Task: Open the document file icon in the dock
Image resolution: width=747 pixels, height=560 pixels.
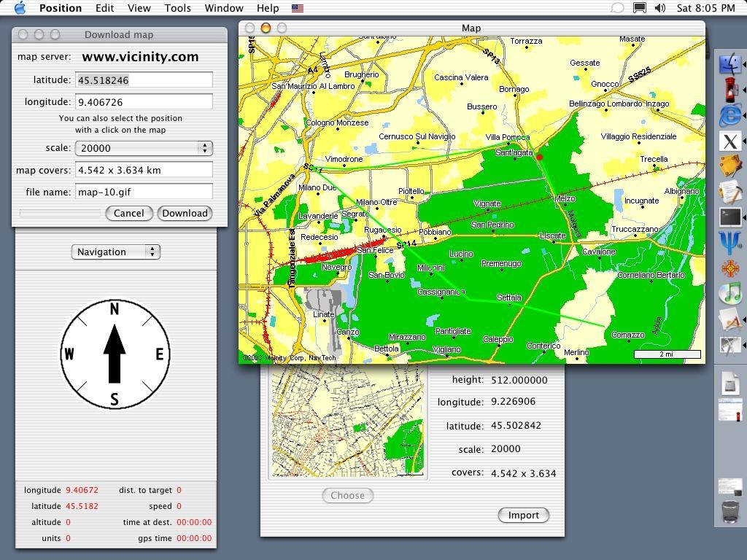Action: click(x=729, y=382)
